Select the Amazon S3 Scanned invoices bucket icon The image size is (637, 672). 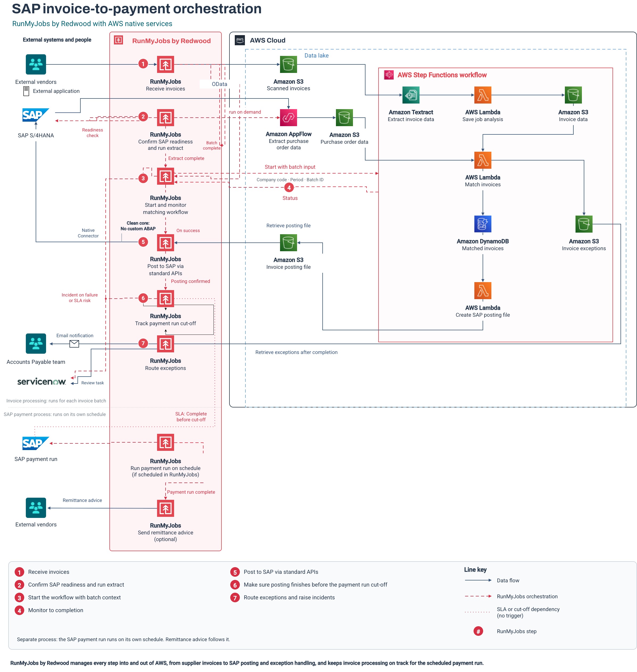click(288, 64)
